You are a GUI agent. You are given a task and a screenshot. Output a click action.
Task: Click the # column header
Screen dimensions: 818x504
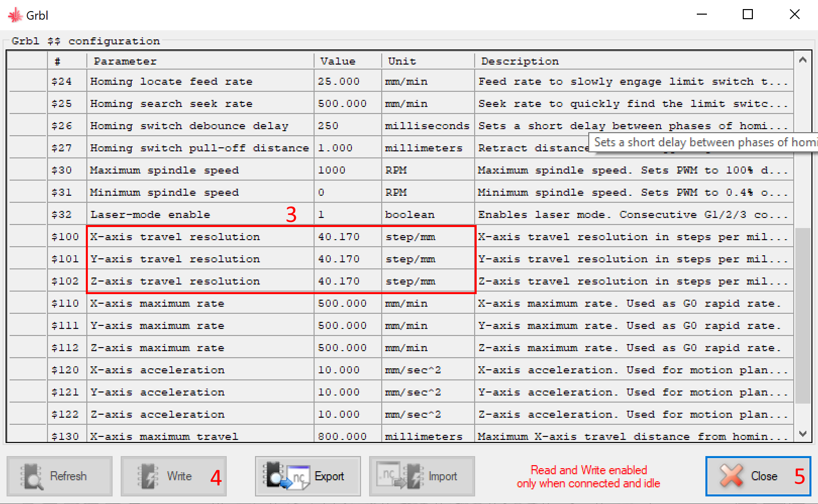coord(67,61)
